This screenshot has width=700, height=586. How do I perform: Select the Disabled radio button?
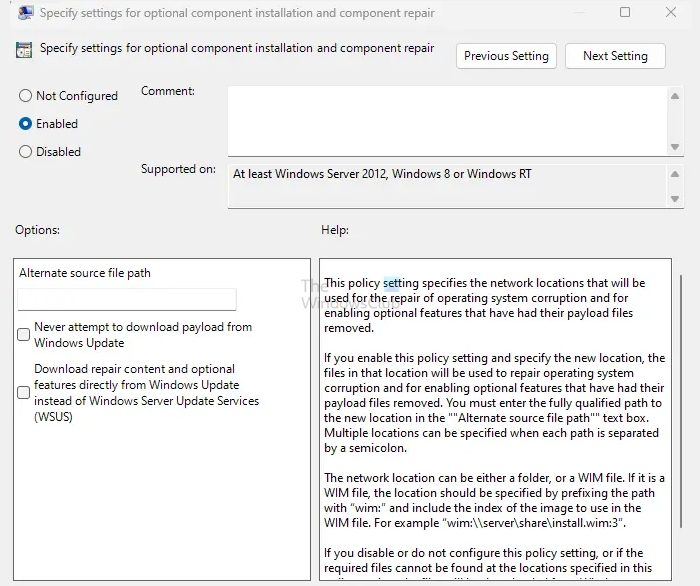tap(26, 152)
